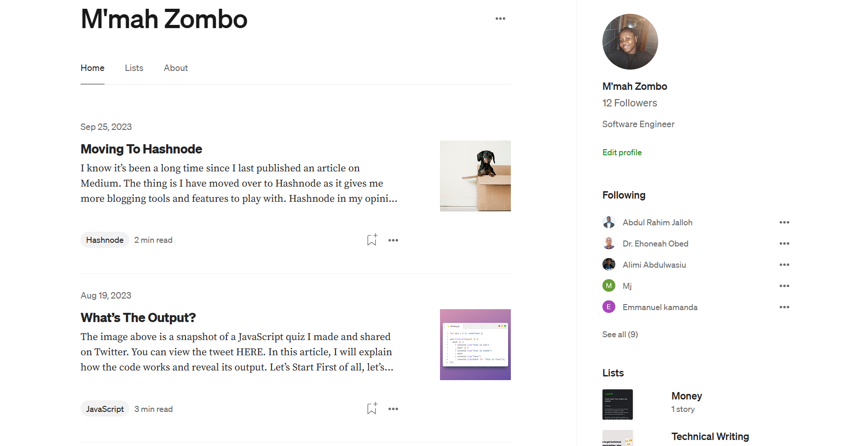
Task: Click more options beside Dr. Ehoneah Obed
Action: pos(784,244)
